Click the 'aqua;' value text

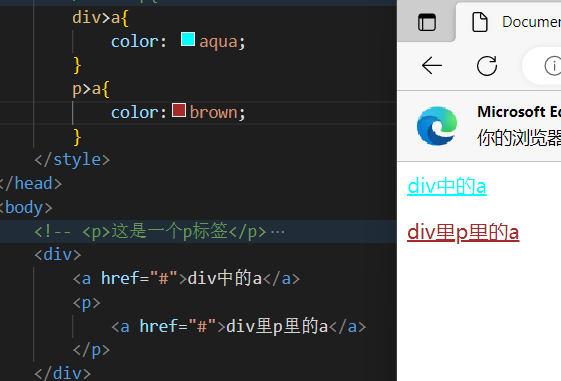pos(222,41)
